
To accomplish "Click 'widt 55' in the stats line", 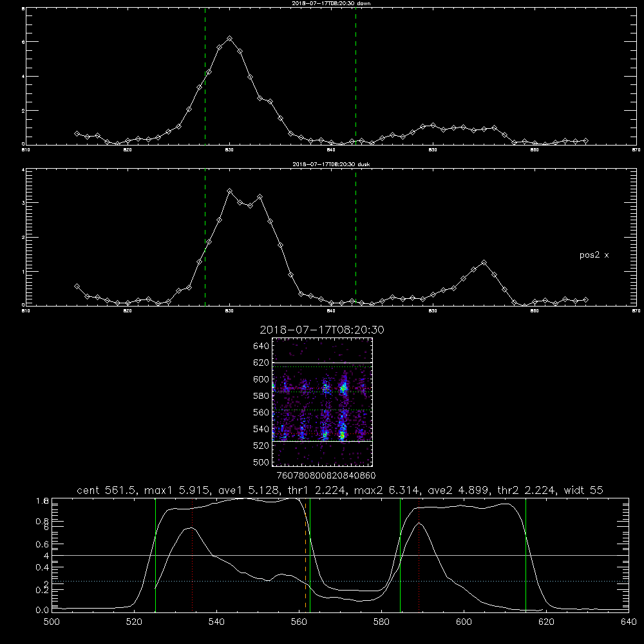I will click(x=583, y=490).
